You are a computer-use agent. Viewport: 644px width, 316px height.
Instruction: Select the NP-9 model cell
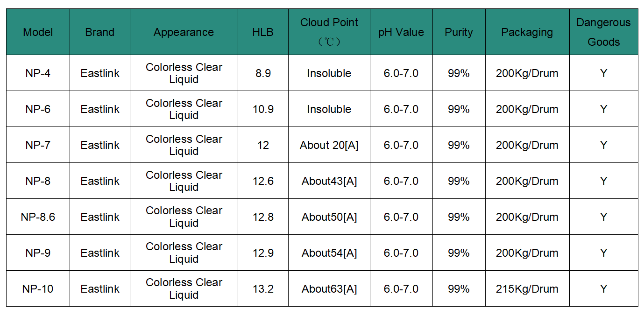coord(38,253)
